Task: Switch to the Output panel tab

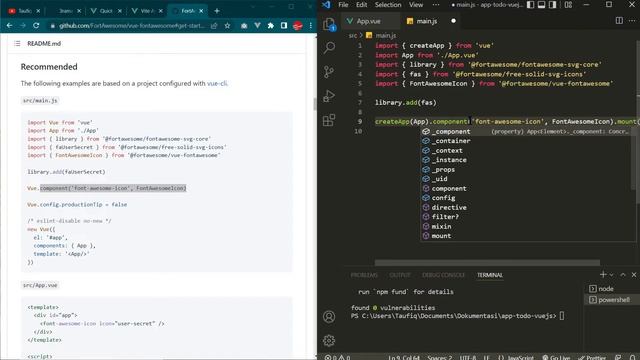Action: [400, 275]
